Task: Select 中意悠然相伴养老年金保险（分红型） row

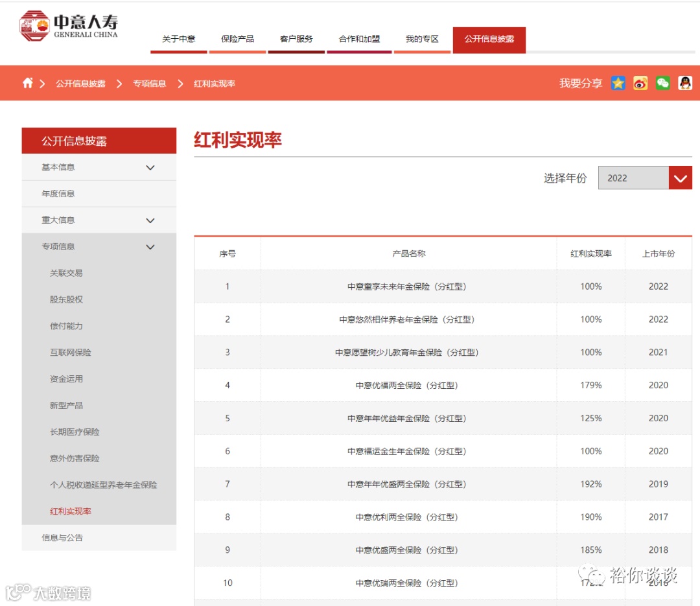Action: pyautogui.click(x=443, y=320)
